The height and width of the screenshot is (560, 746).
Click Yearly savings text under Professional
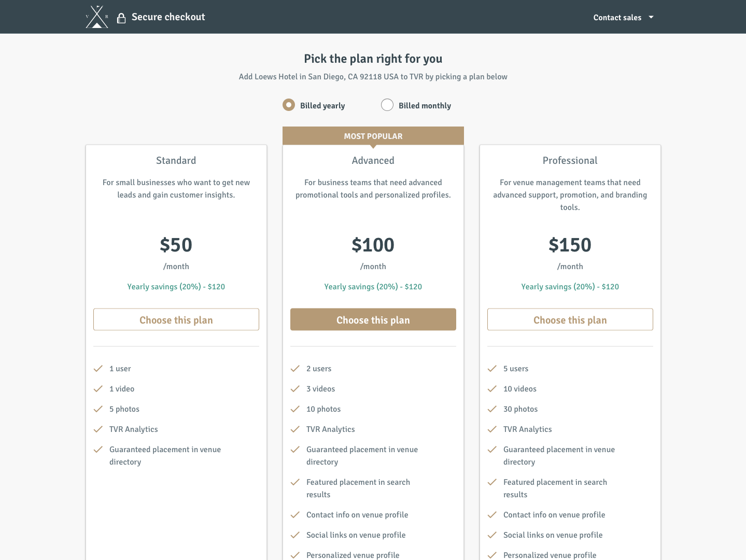click(x=570, y=287)
